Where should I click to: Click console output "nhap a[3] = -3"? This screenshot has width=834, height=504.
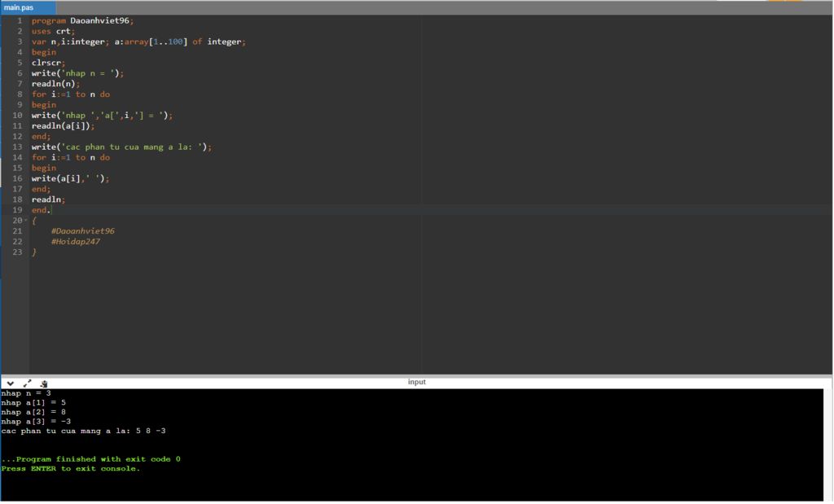tap(36, 422)
